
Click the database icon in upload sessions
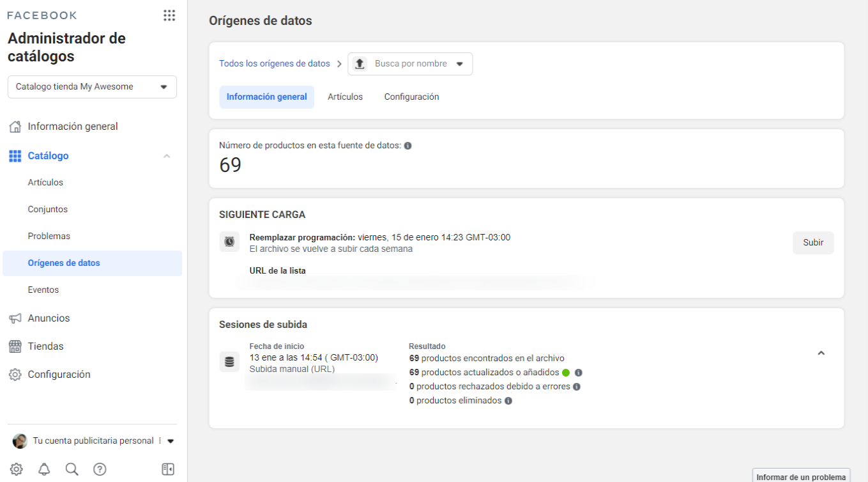coord(229,362)
